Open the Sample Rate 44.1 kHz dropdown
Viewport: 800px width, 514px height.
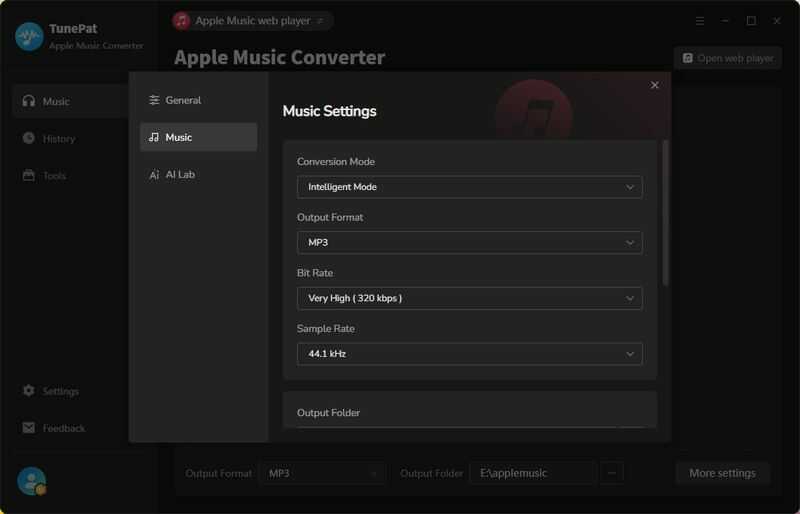(x=469, y=354)
